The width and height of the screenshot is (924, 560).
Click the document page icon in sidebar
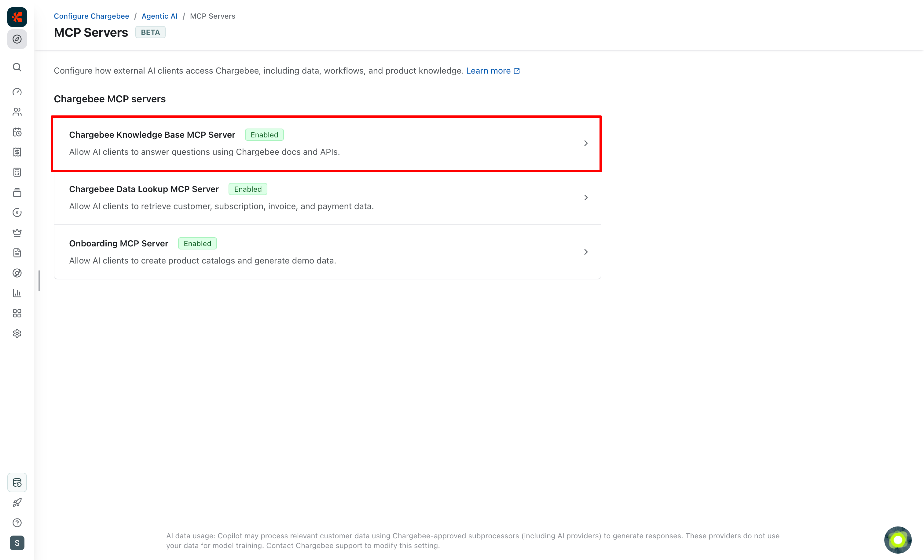tap(17, 253)
